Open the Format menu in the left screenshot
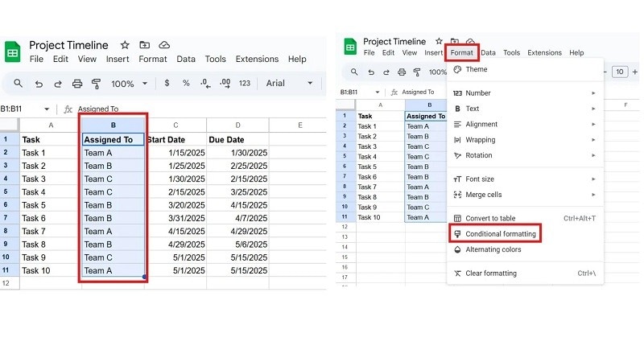The image size is (644, 362). (153, 59)
